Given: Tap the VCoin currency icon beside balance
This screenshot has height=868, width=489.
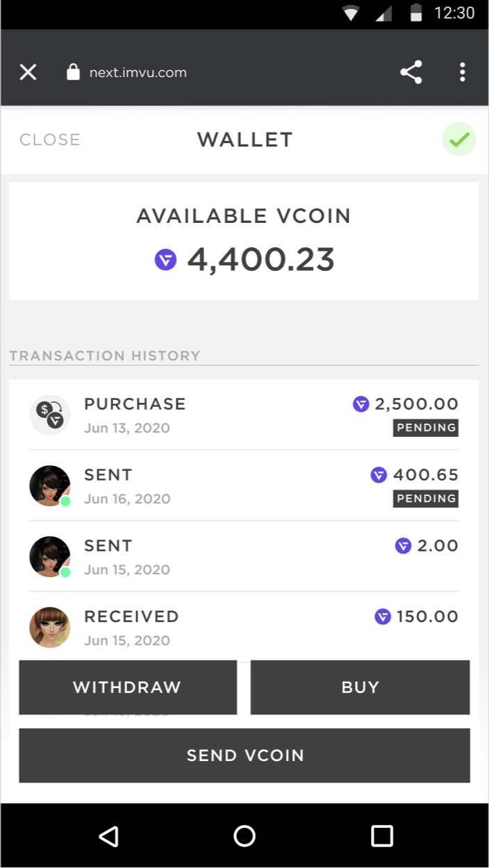Looking at the screenshot, I should pyautogui.click(x=165, y=259).
